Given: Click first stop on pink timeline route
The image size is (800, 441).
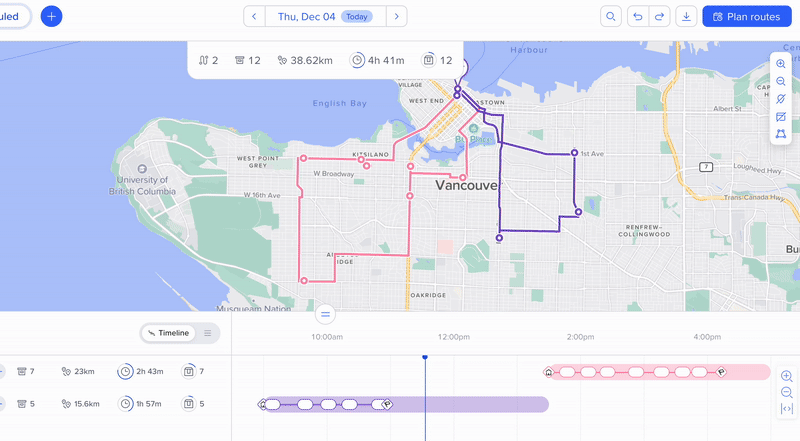Looking at the screenshot, I should coord(567,372).
